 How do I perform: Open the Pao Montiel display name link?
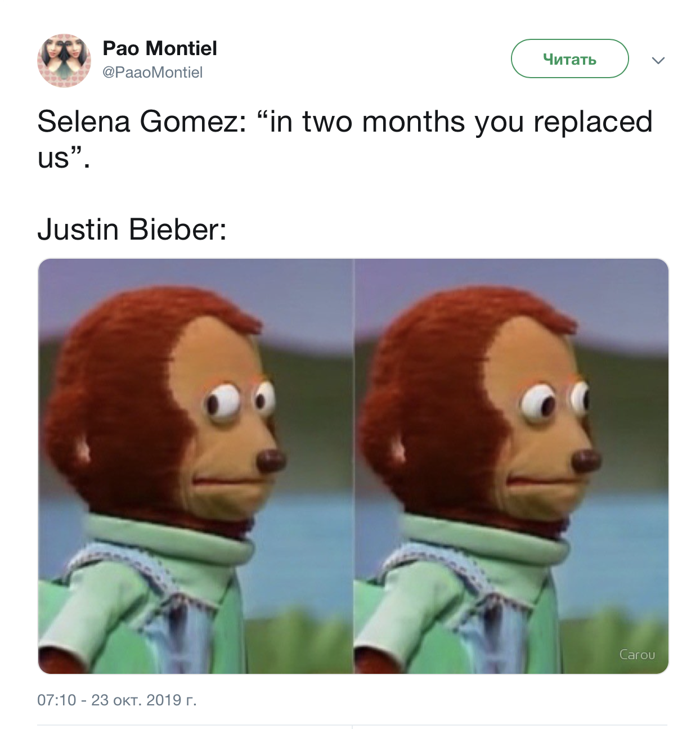(x=160, y=48)
